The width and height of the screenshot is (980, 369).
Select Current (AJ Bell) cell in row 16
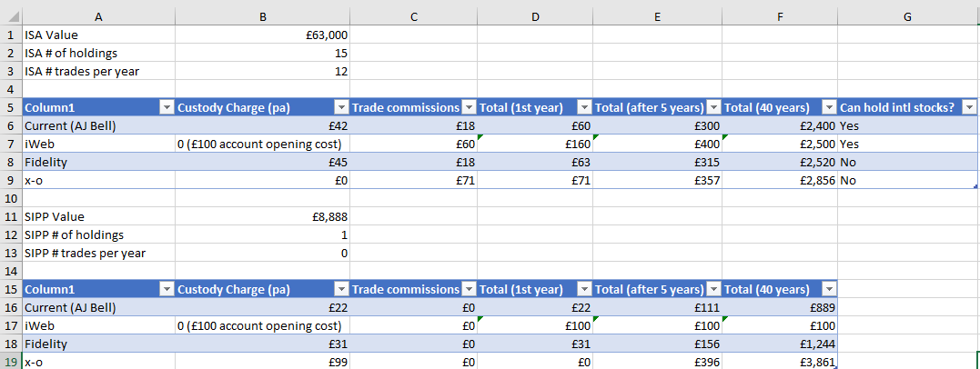pos(99,307)
